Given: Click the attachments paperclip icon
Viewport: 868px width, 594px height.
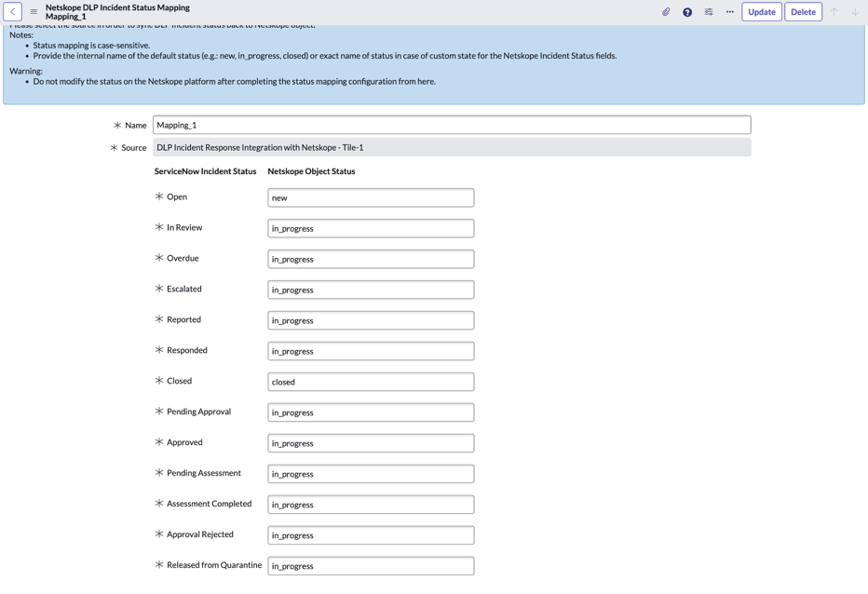Looking at the screenshot, I should click(x=666, y=11).
